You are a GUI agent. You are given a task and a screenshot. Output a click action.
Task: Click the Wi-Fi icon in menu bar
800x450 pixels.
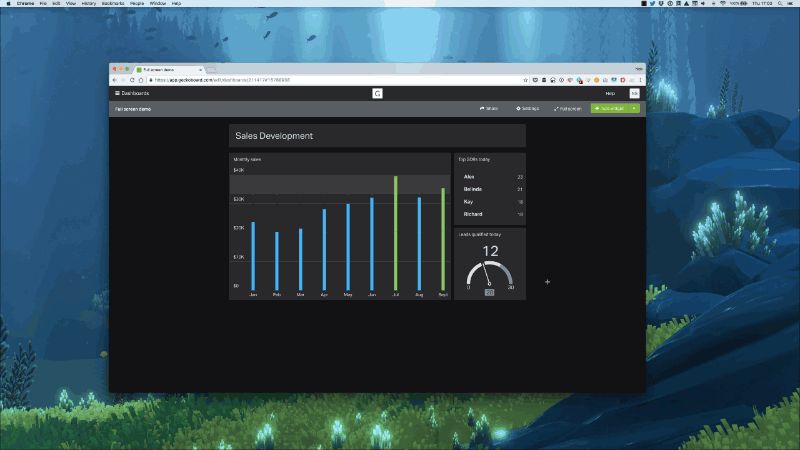(x=722, y=3)
